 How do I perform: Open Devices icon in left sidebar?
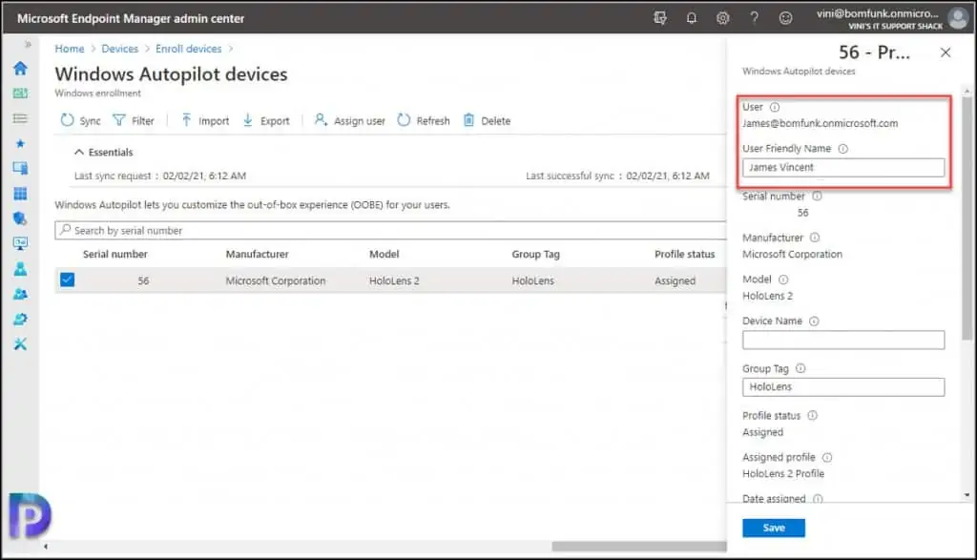pos(20,168)
